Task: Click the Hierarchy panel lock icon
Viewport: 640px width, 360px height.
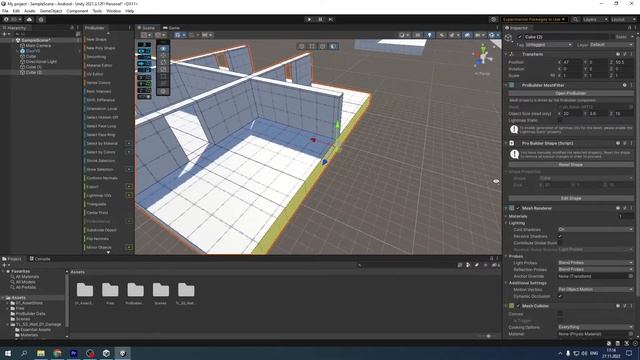Action: pos(72,28)
